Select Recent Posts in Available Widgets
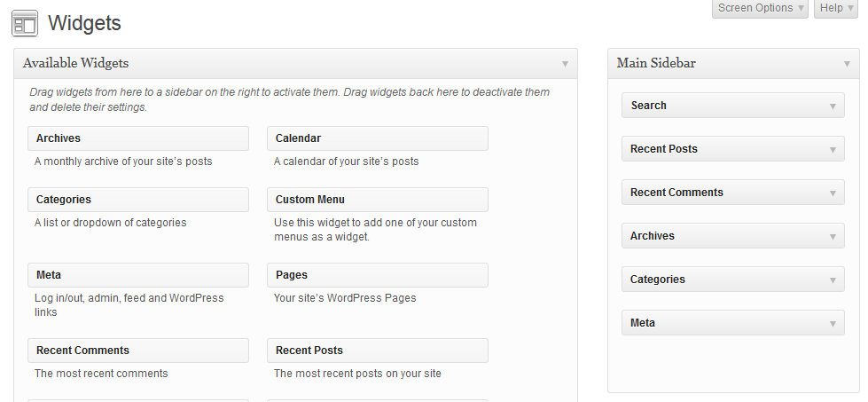 click(x=377, y=351)
